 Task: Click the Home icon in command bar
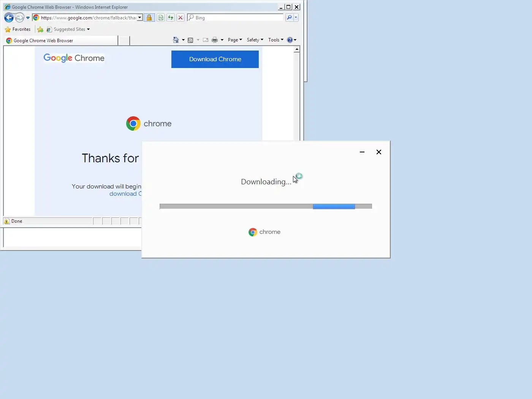point(176,40)
